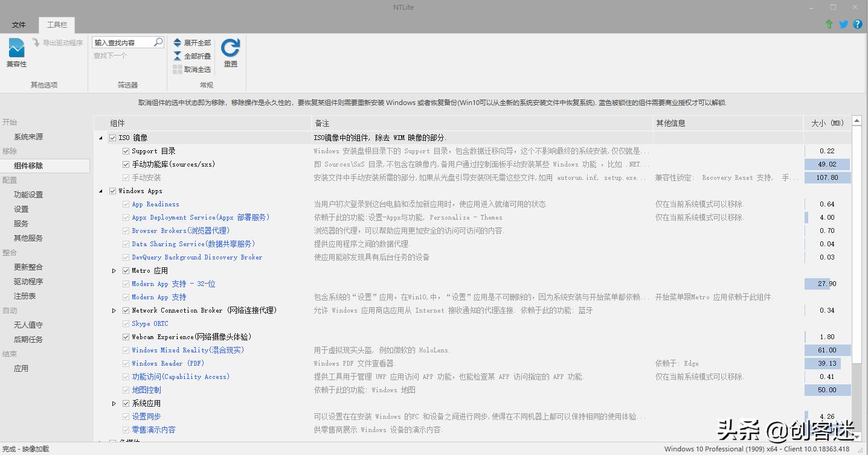Open the Twitter bird icon
Viewport: 868px width, 455px height.
coord(843,24)
